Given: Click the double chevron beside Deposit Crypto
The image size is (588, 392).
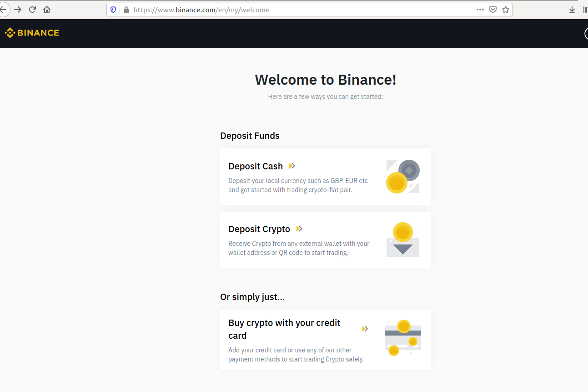Looking at the screenshot, I should 299,229.
